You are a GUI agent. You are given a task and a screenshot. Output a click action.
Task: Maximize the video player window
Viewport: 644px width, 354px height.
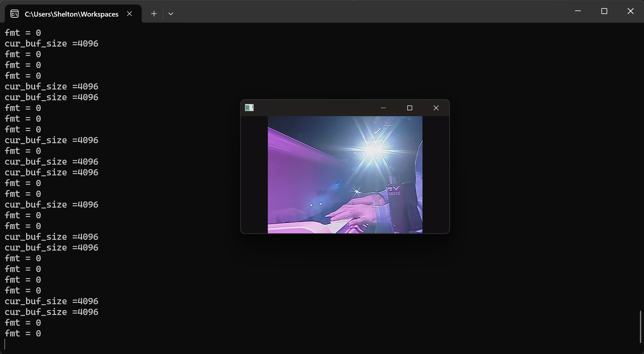coord(410,108)
